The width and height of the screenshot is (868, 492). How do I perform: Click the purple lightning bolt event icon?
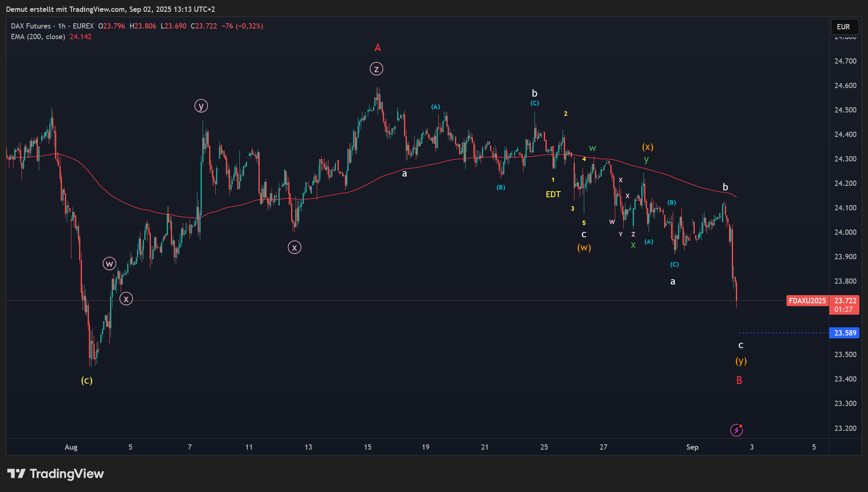tap(736, 430)
